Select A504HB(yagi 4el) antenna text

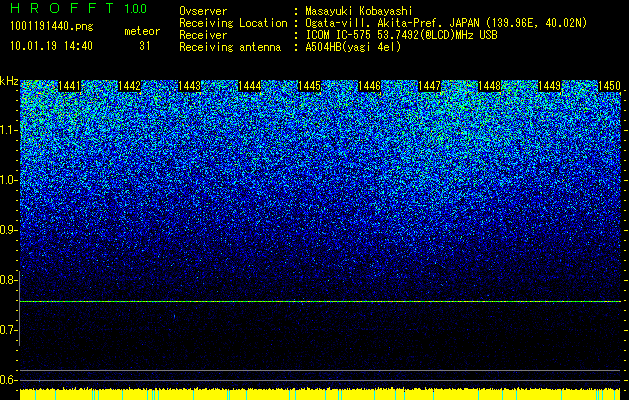353,47
